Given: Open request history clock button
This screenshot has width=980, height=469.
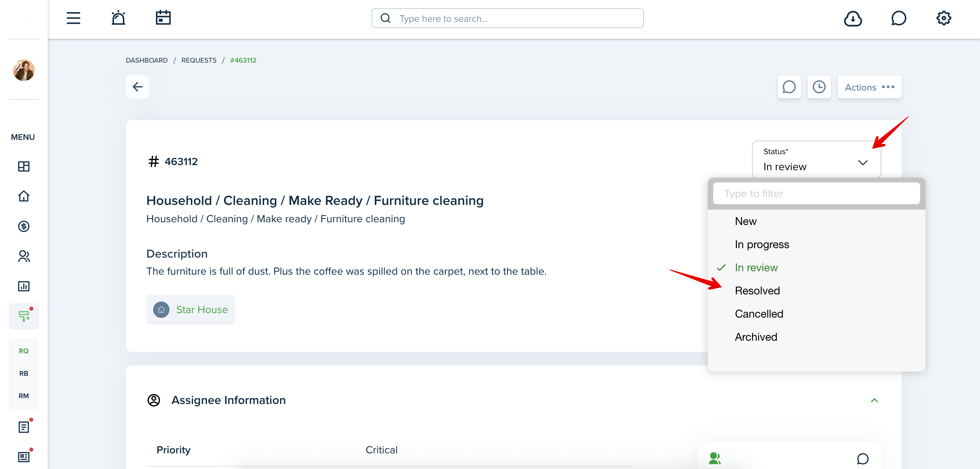Looking at the screenshot, I should (819, 87).
